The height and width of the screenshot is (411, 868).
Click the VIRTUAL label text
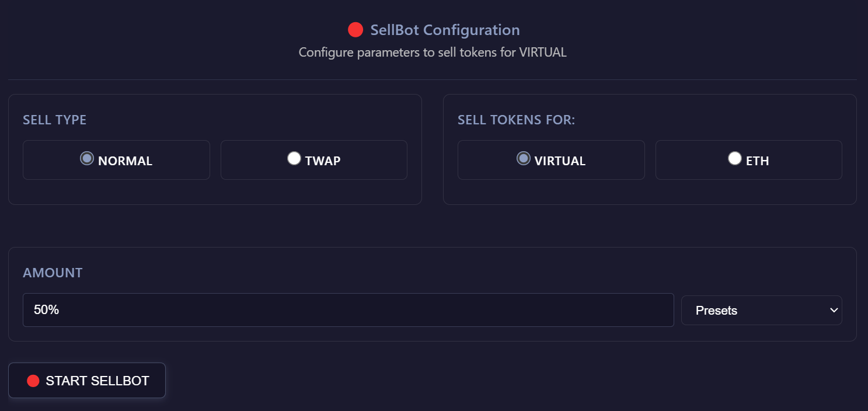point(560,161)
